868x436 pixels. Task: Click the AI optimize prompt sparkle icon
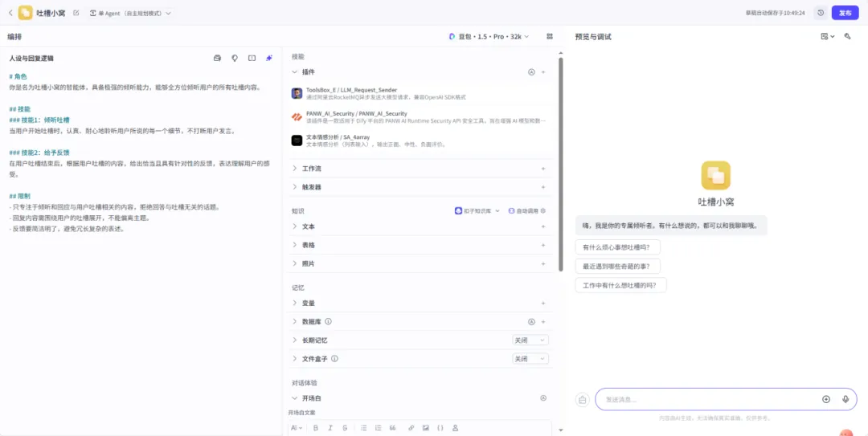[x=269, y=58]
